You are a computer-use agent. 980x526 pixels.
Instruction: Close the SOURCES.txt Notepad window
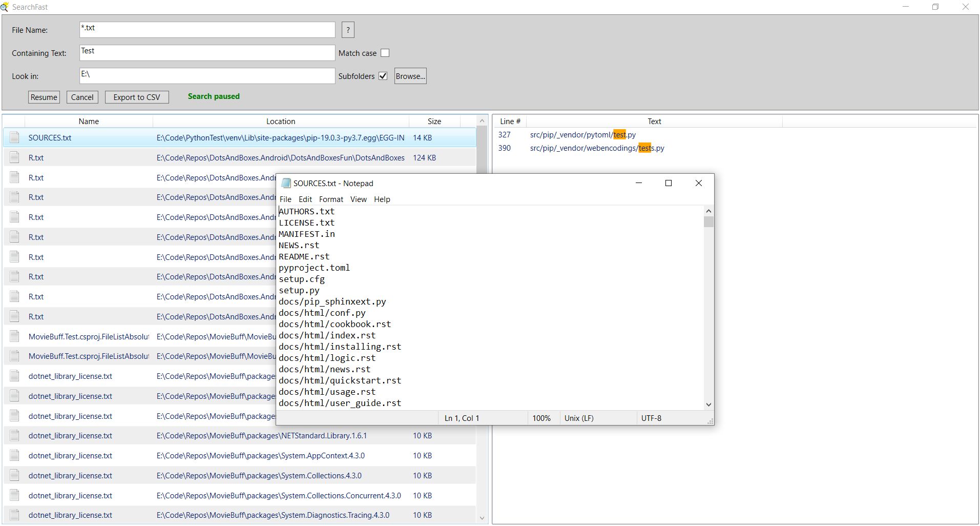click(x=698, y=183)
